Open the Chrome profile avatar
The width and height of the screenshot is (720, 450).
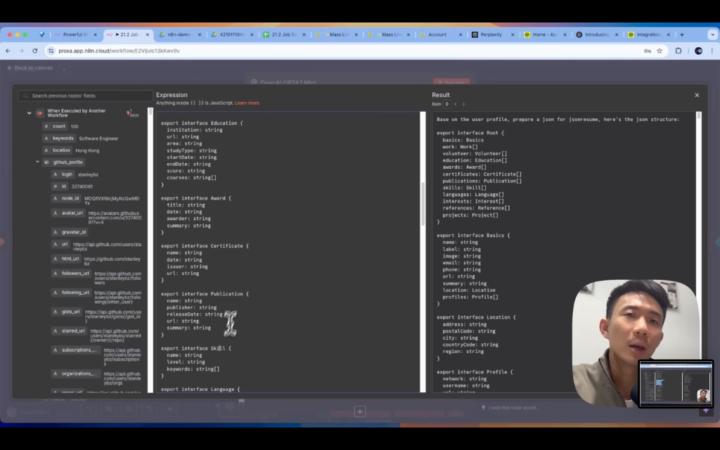pyautogui.click(x=698, y=51)
